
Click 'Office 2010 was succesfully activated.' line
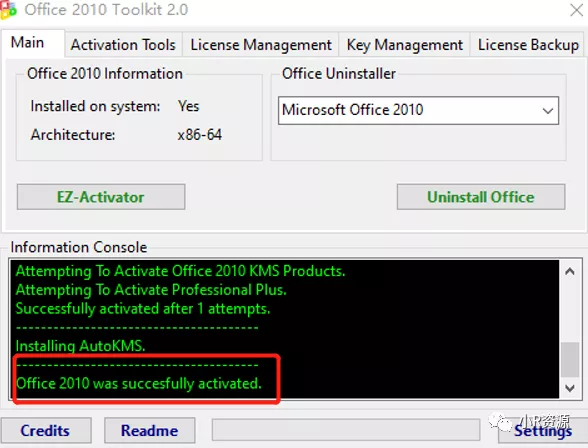[x=139, y=383]
